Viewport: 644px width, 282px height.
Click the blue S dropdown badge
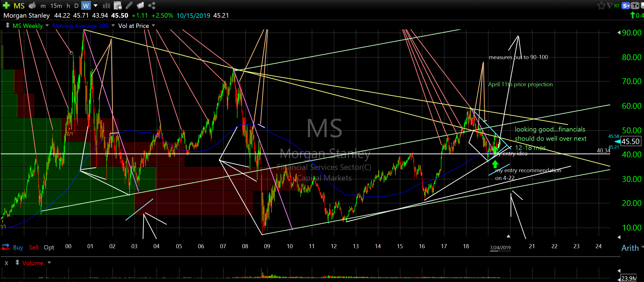625,6
